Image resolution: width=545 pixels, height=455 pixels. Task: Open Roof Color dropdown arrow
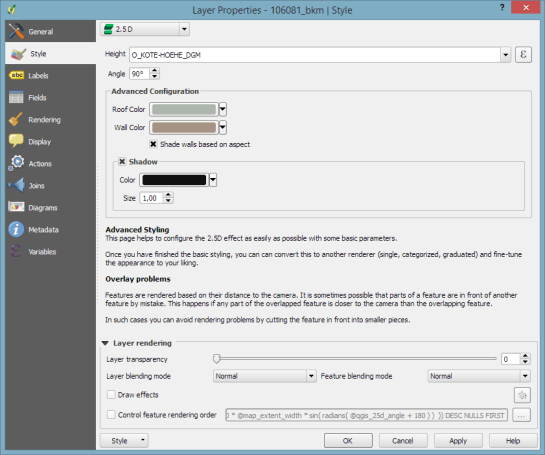point(222,109)
